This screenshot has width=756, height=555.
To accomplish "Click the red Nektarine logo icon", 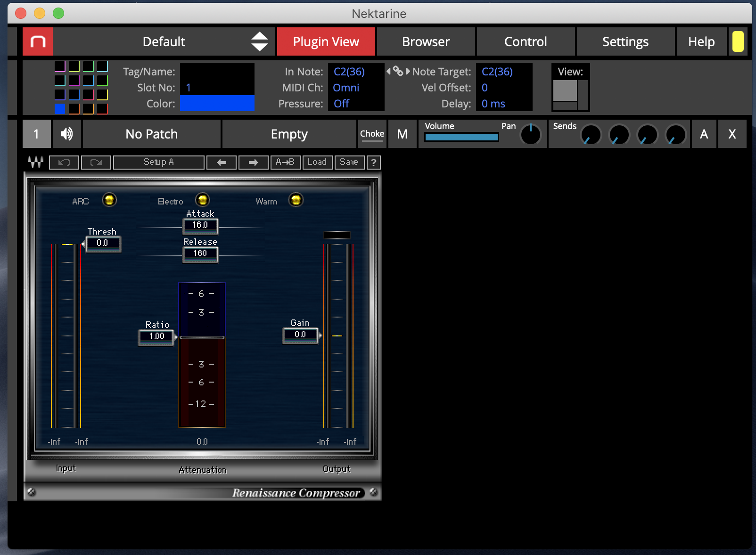I will [38, 41].
